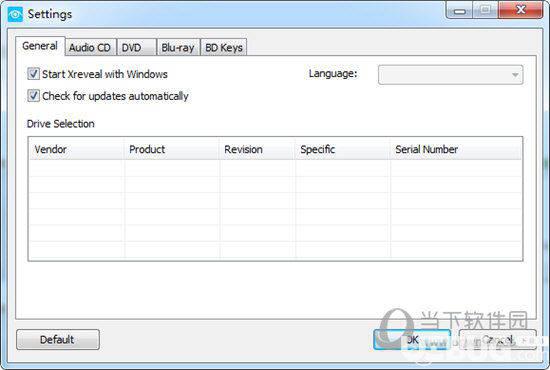Image resolution: width=550 pixels, height=370 pixels.
Task: Toggle Start Xreveal with Windows checkbox
Action: pyautogui.click(x=33, y=74)
